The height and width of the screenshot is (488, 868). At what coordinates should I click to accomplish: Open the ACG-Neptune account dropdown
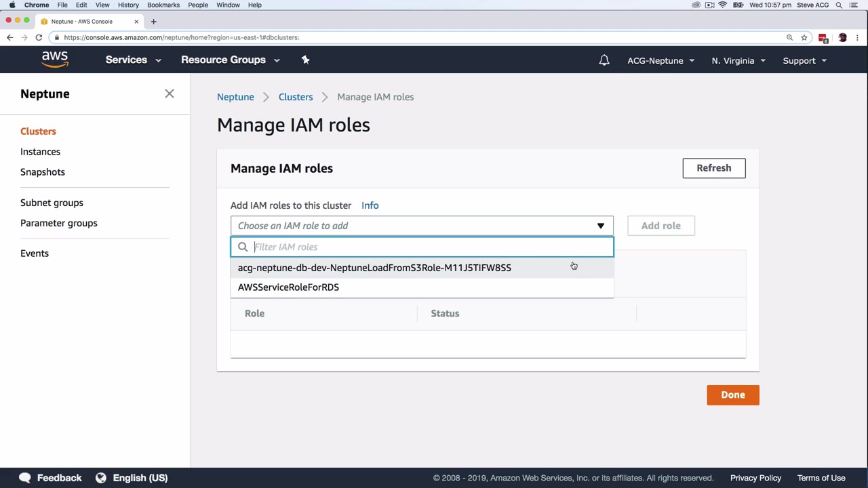coord(661,60)
